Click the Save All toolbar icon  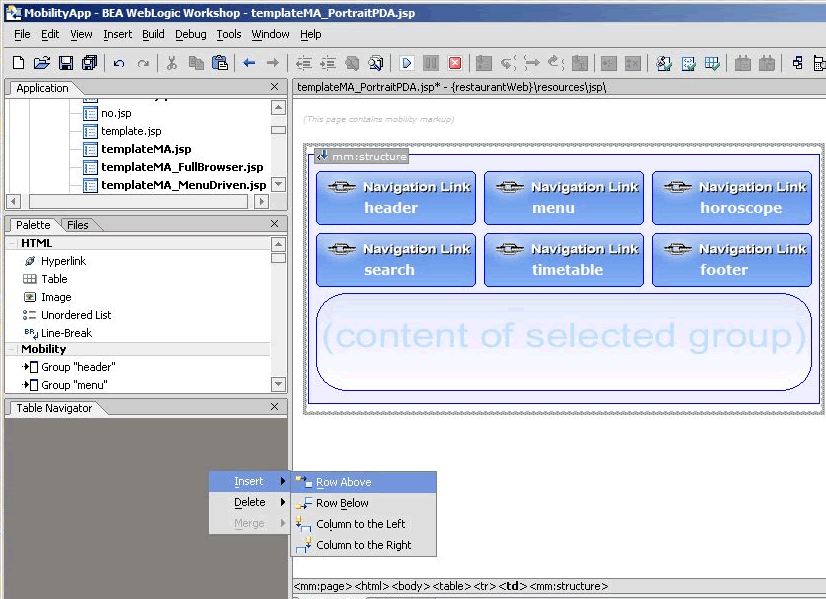click(90, 63)
